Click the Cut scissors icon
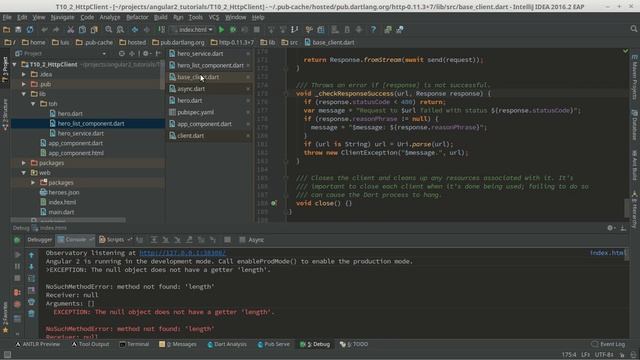The width and height of the screenshot is (640, 360). pos(71,29)
